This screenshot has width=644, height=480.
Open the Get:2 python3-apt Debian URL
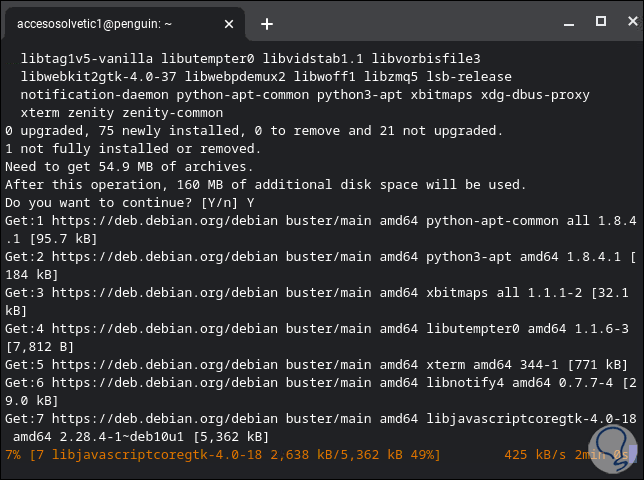(x=171, y=256)
